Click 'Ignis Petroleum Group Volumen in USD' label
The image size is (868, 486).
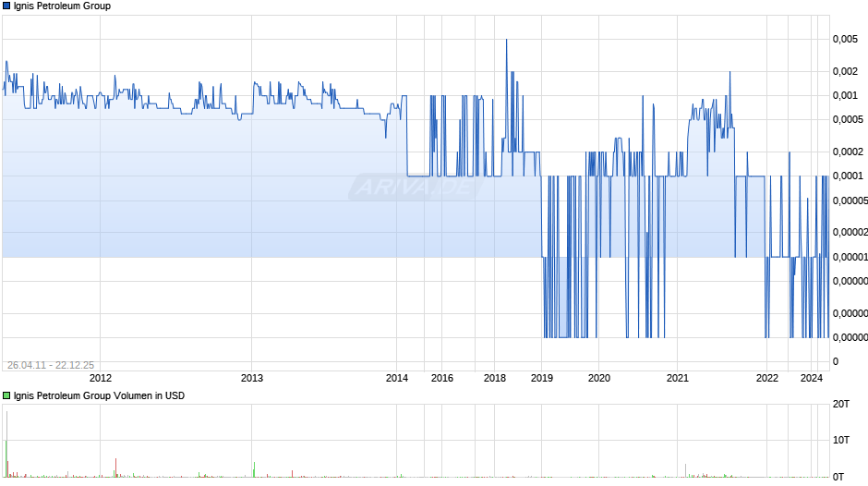pos(99,395)
